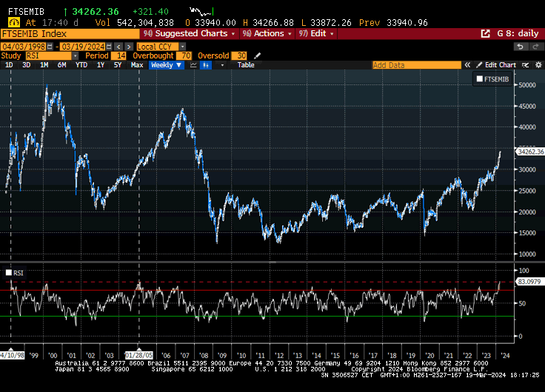Expand the Local CCY currency dropdown
545x392 pixels.
click(182, 47)
